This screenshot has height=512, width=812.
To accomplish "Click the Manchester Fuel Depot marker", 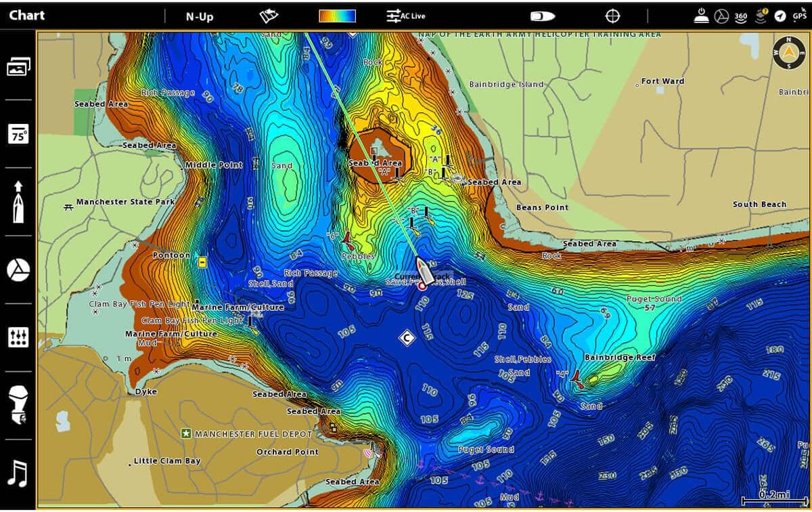I will (187, 434).
